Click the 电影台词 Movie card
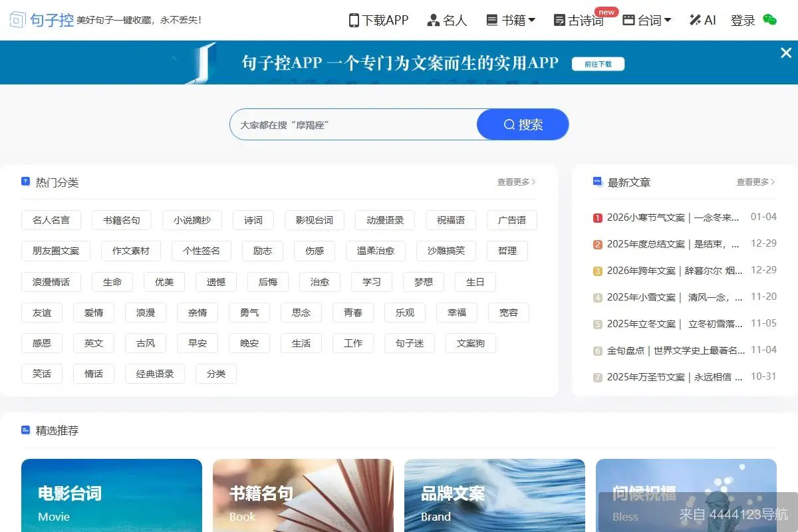798x532 pixels. coord(111,495)
